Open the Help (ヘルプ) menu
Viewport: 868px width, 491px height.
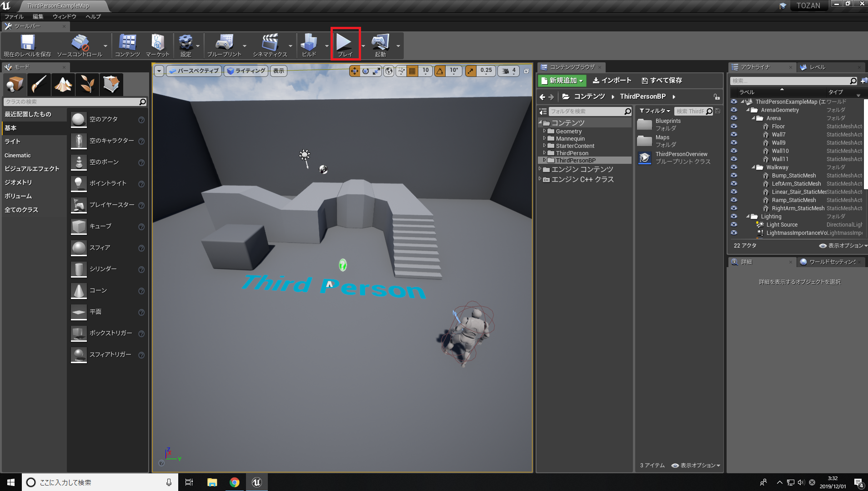93,16
